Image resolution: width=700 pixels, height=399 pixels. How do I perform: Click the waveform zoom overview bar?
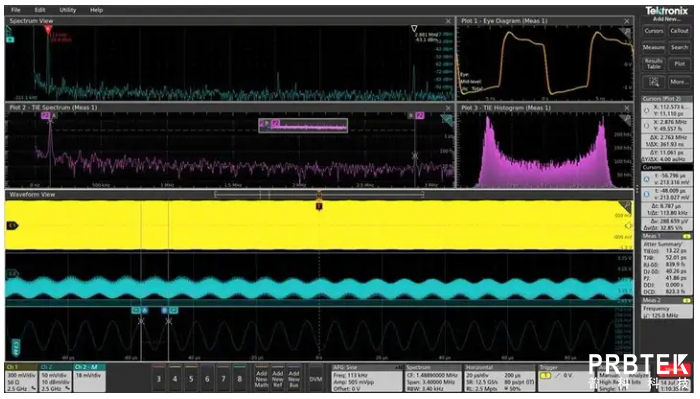pyautogui.click(x=319, y=195)
